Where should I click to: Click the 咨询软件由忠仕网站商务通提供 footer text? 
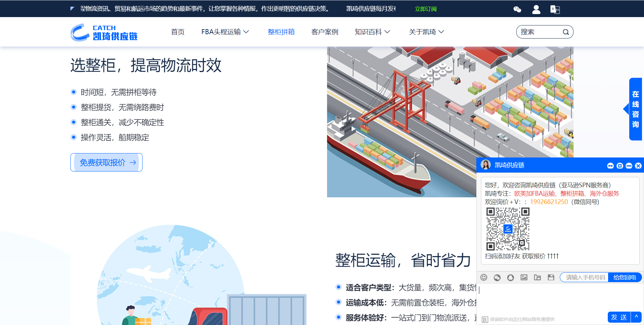[x=522, y=319]
